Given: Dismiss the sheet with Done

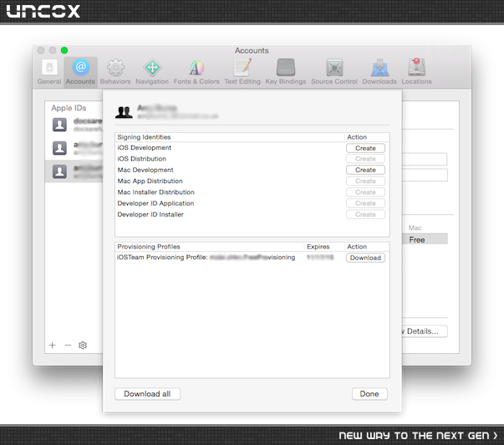Looking at the screenshot, I should coord(369,394).
